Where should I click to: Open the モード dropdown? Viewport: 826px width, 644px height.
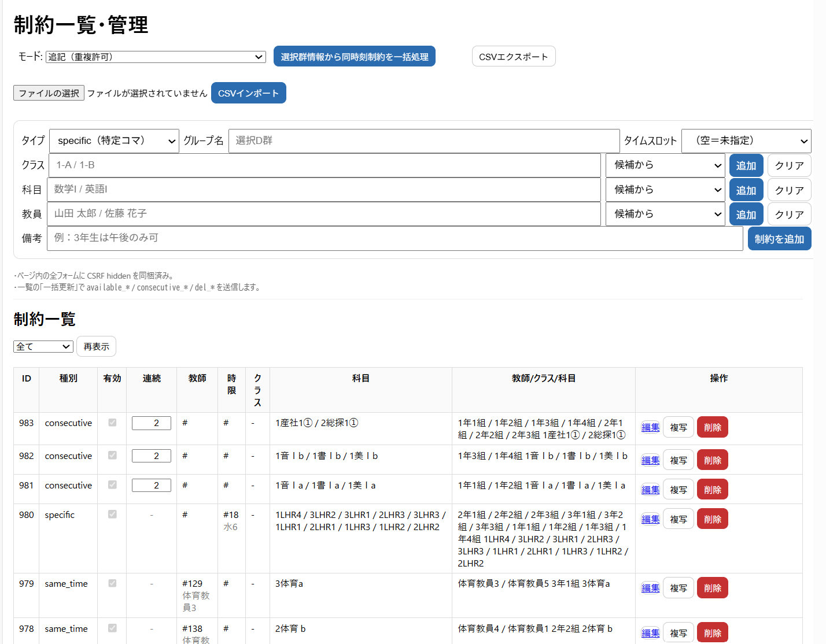coord(156,57)
